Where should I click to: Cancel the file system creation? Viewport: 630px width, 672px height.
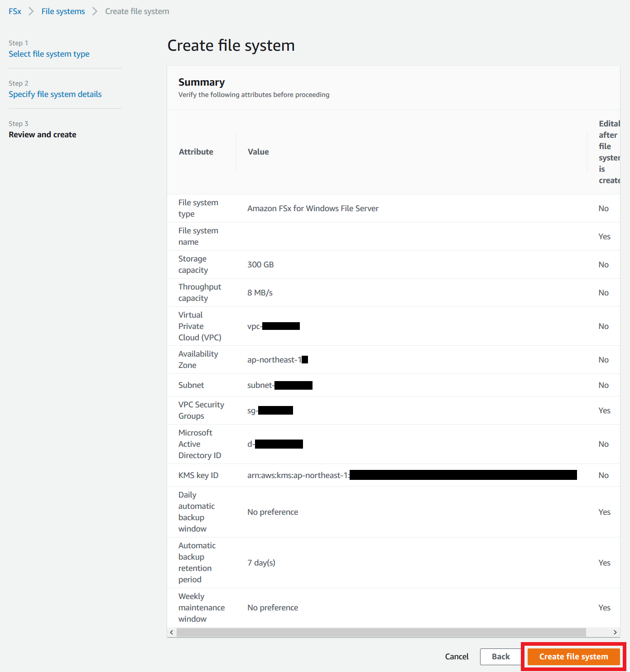(457, 657)
